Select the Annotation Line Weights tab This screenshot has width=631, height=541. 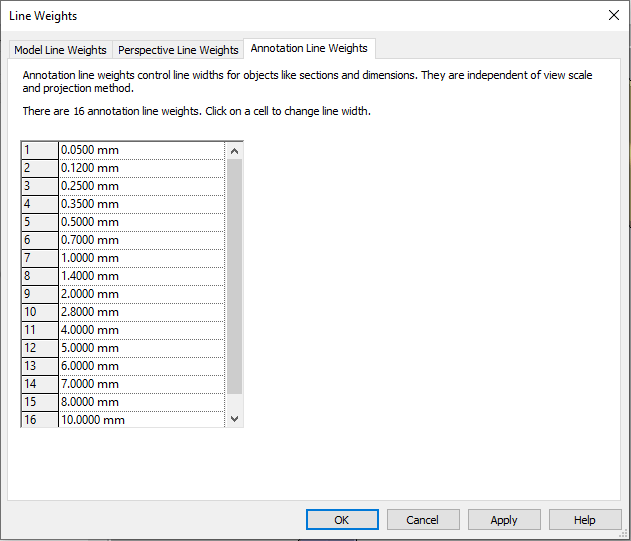pos(309,48)
